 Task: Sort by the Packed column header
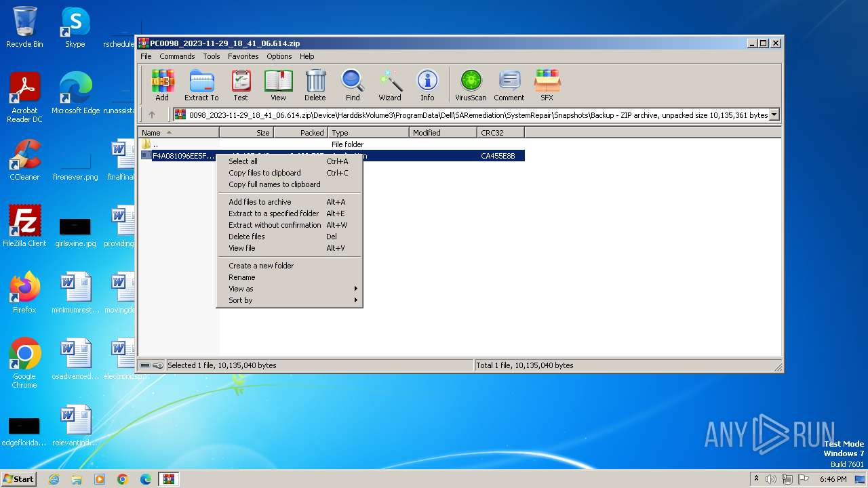pos(300,133)
